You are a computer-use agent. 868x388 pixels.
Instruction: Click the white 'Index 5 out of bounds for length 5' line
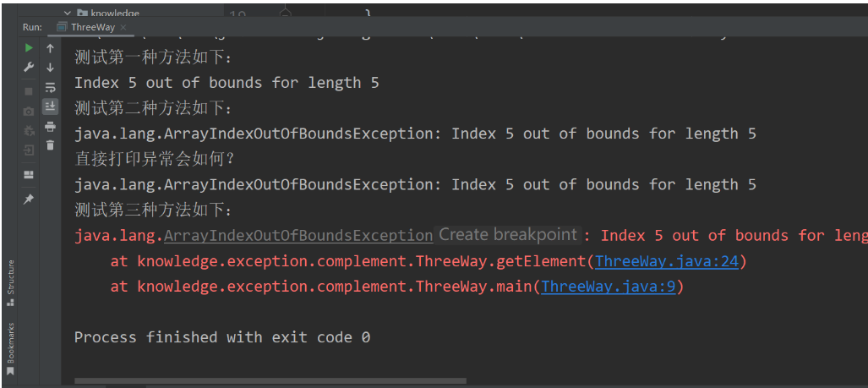coord(227,83)
